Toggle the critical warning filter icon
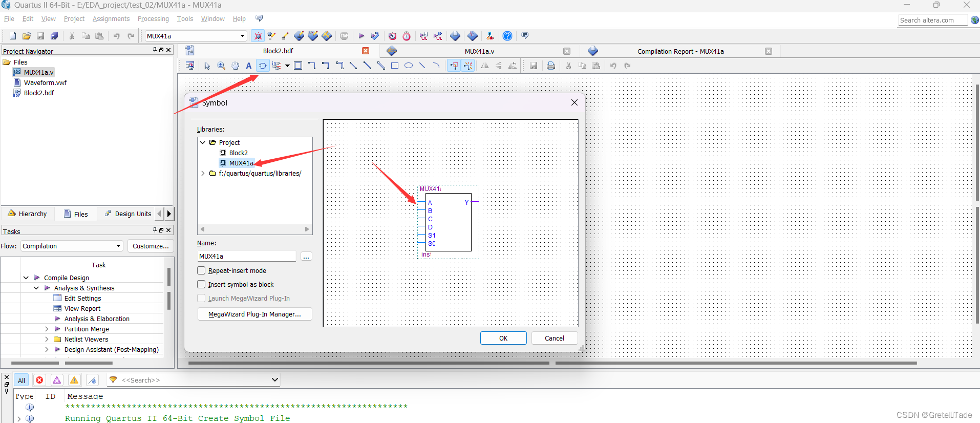The image size is (980, 423). tap(57, 380)
